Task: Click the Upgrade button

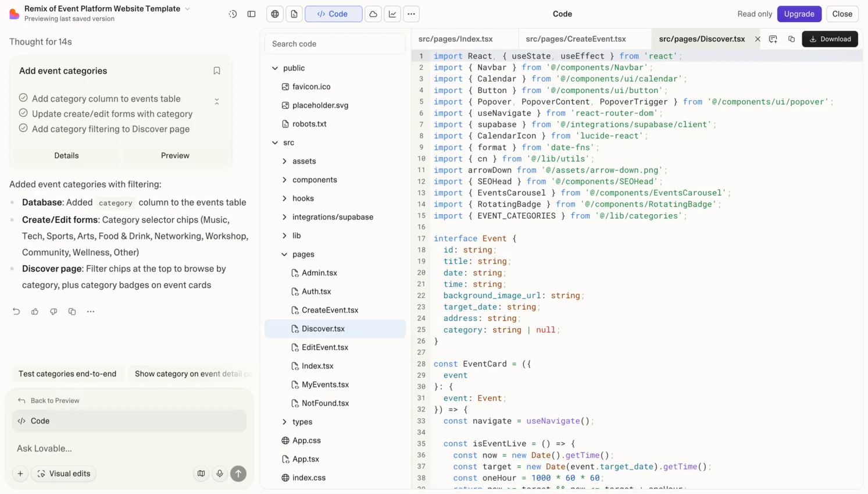Action: [799, 13]
